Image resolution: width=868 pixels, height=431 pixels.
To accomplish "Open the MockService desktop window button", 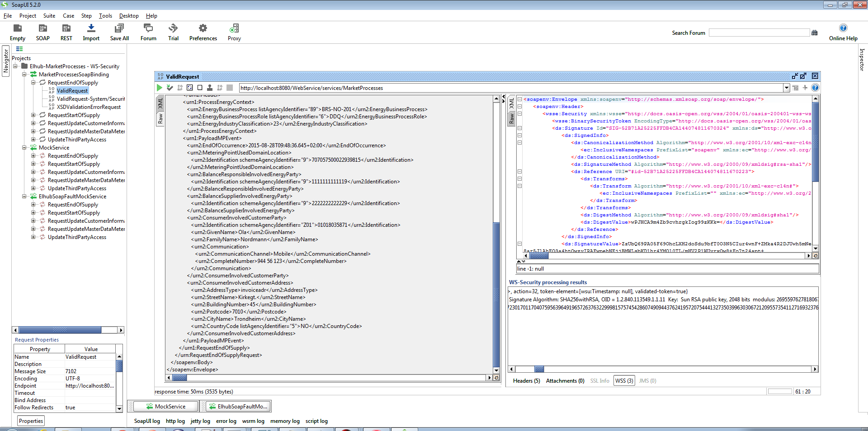I will coord(166,407).
